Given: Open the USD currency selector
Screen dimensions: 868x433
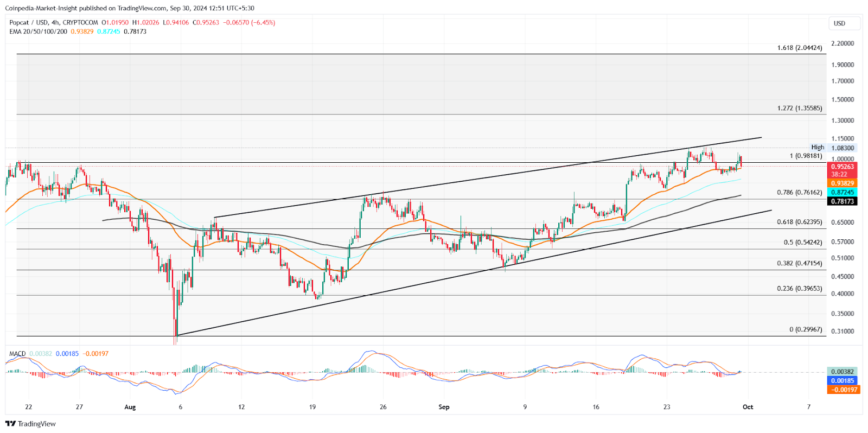Looking at the screenshot, I should coord(845,23).
